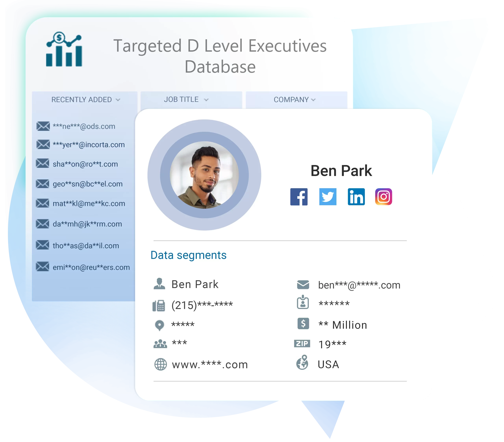Click the partially masked email ***ne***@ods.com

click(82, 126)
